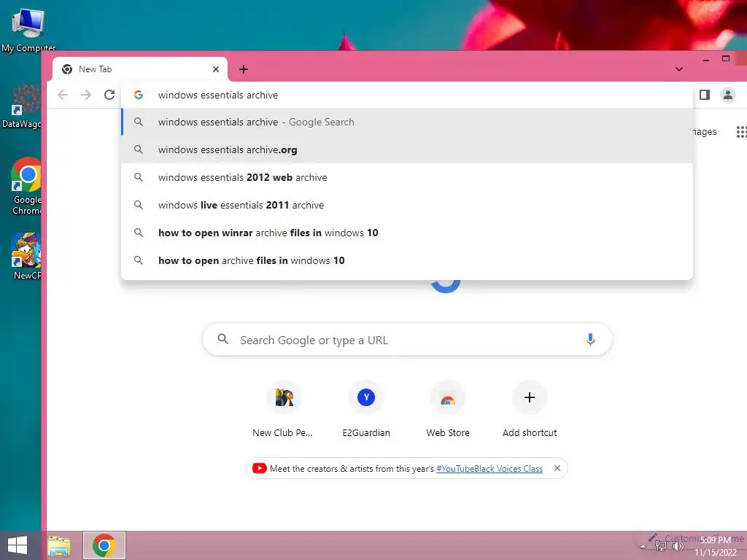Viewport: 747px width, 560px height.
Task: Open the New Club Penguin shortcut
Action: tap(285, 409)
